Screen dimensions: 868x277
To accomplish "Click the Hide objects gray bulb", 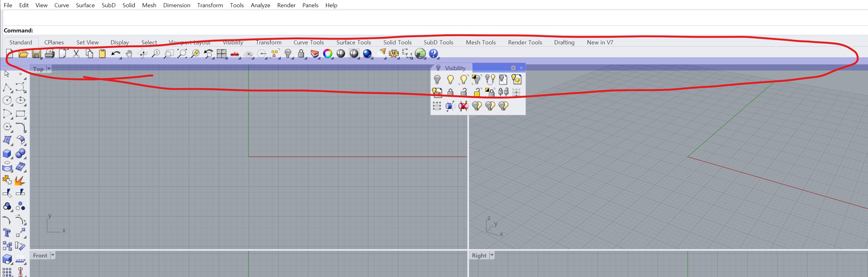I will click(437, 79).
